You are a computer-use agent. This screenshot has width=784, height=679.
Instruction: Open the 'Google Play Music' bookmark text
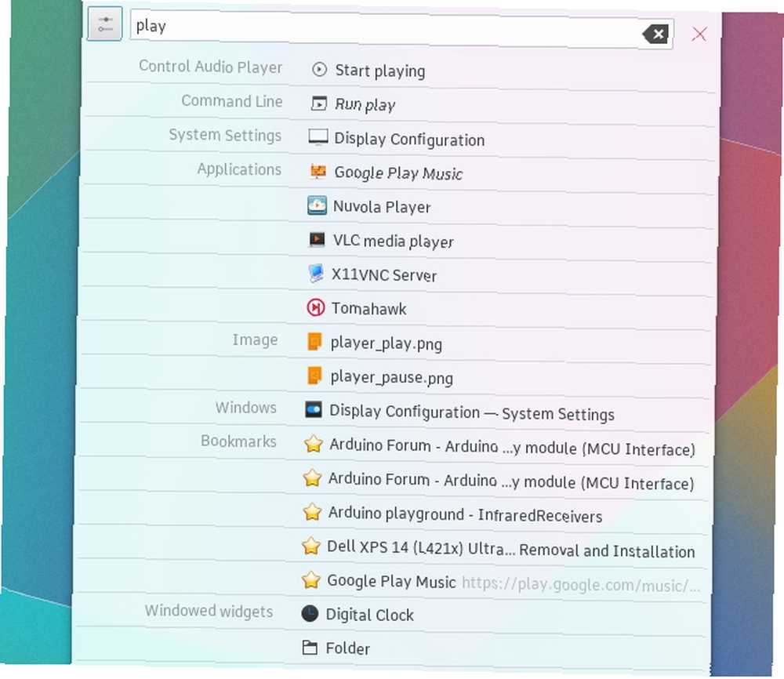(391, 581)
